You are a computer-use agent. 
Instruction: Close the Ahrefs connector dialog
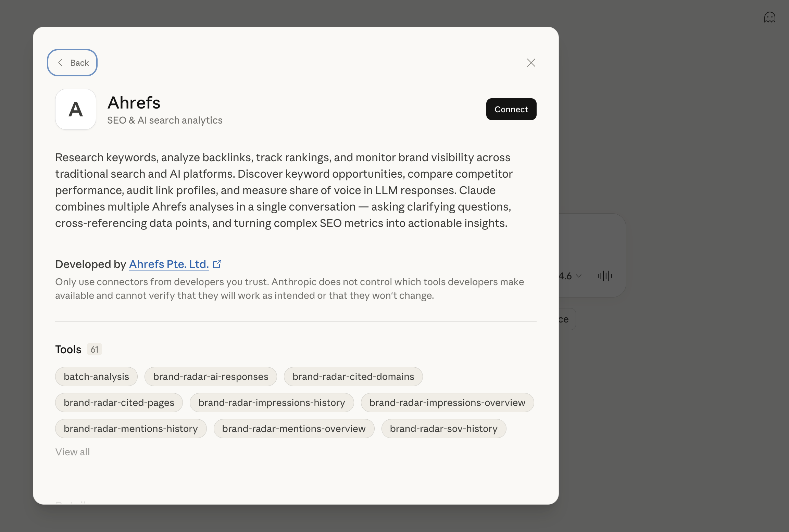click(x=531, y=63)
